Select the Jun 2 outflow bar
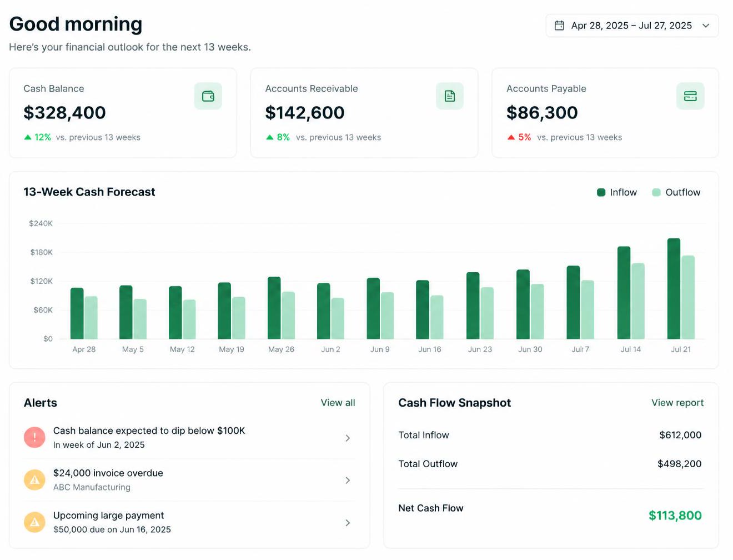733x560 pixels. 338,318
